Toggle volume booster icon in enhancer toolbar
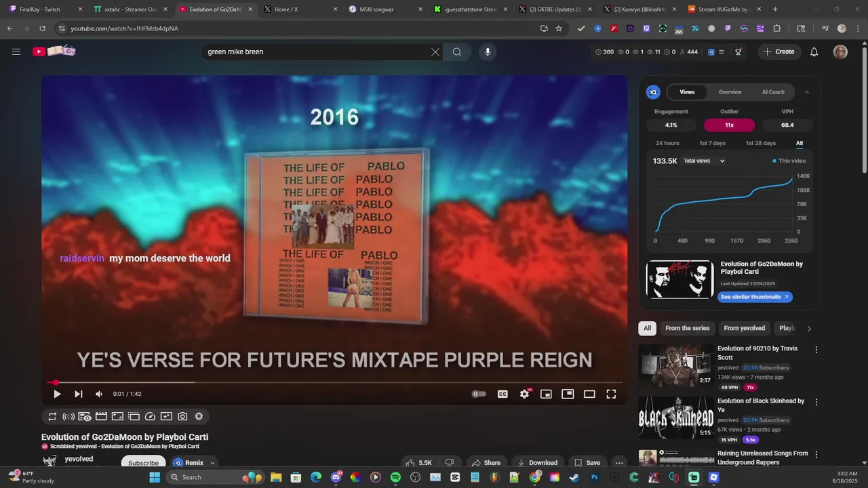The image size is (868, 488). point(68,417)
